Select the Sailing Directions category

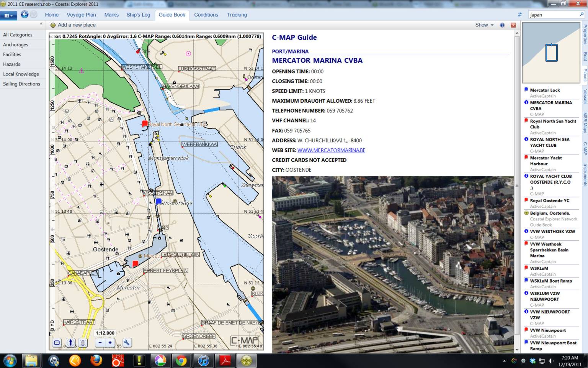coord(23,84)
